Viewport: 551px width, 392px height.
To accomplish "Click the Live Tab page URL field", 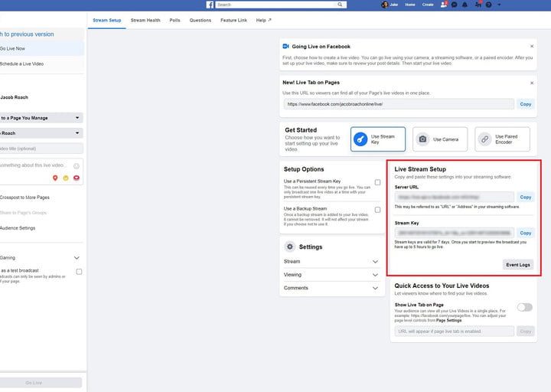I will [399, 104].
